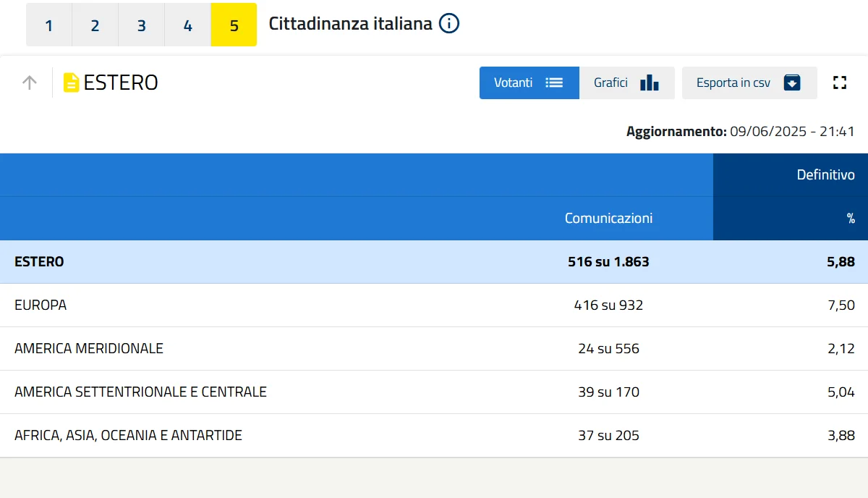Click the download icon in Esporta in csv
Viewport: 868px width, 498px height.
(x=792, y=83)
